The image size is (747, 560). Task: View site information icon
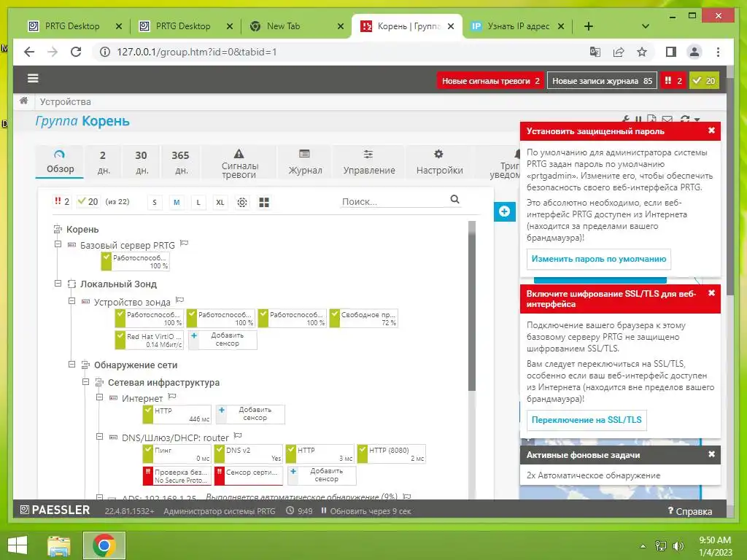pyautogui.click(x=105, y=52)
